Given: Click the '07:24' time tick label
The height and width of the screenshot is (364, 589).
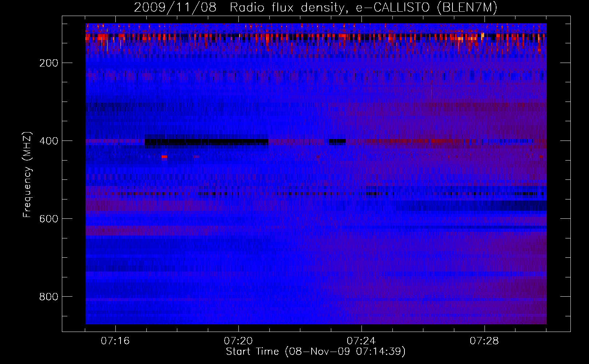Looking at the screenshot, I should [361, 341].
